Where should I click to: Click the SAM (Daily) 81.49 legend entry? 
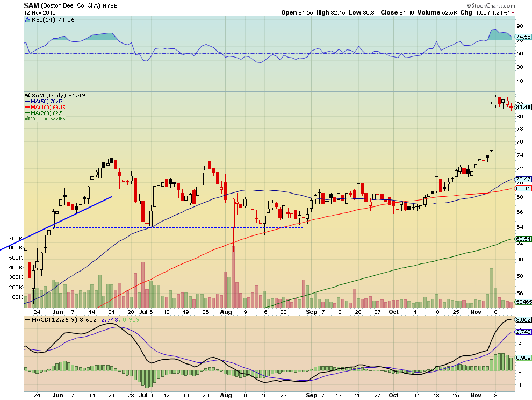(x=59, y=95)
